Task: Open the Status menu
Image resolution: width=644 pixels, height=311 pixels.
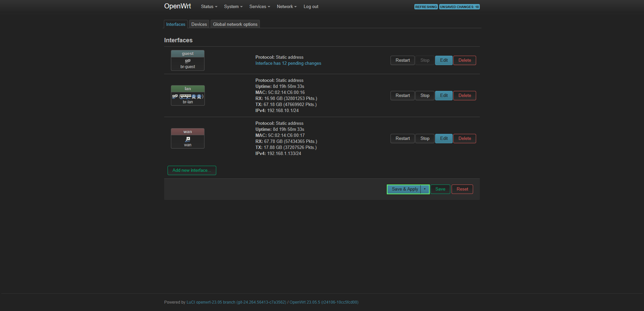Action: point(209,7)
